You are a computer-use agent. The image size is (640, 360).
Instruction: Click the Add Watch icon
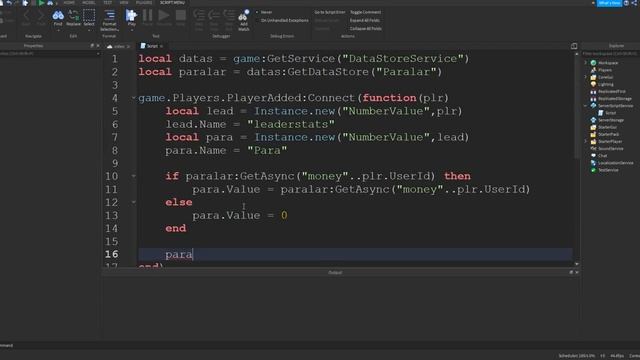coord(244,16)
